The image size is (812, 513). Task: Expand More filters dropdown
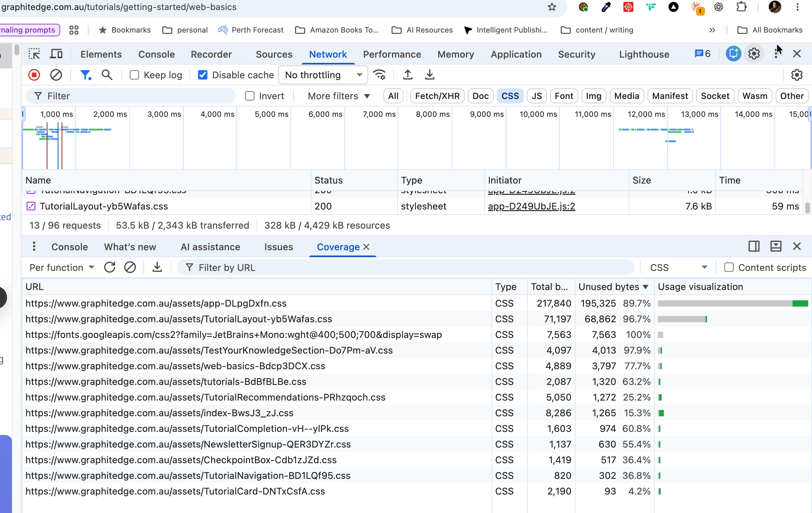tap(339, 96)
